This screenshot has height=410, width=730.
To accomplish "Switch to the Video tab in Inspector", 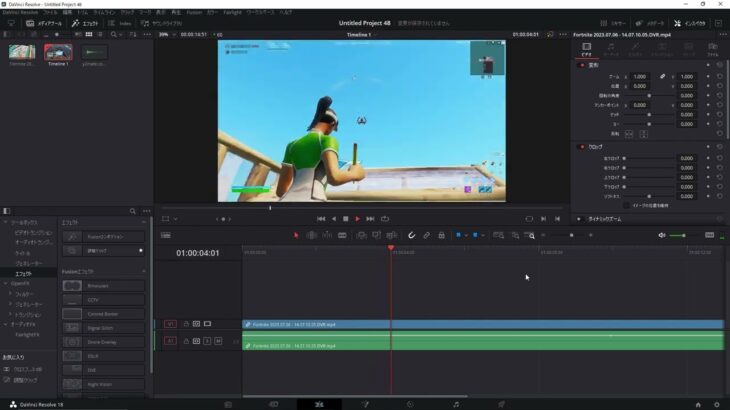I will (586, 48).
